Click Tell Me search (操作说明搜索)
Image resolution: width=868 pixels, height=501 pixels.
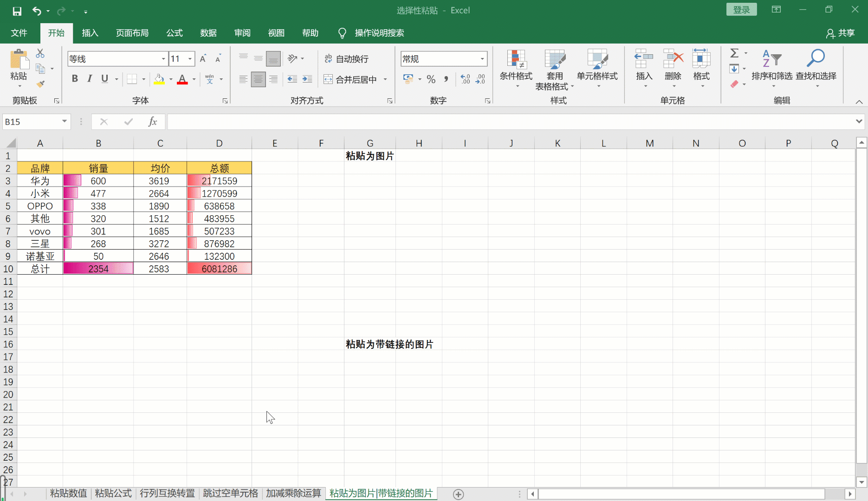click(x=371, y=33)
